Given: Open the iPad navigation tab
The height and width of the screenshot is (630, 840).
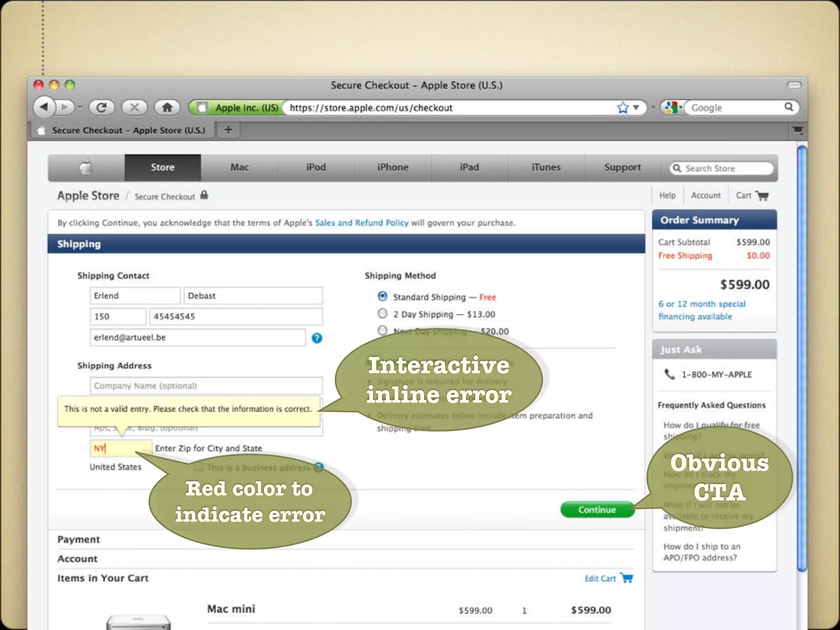Looking at the screenshot, I should click(469, 167).
